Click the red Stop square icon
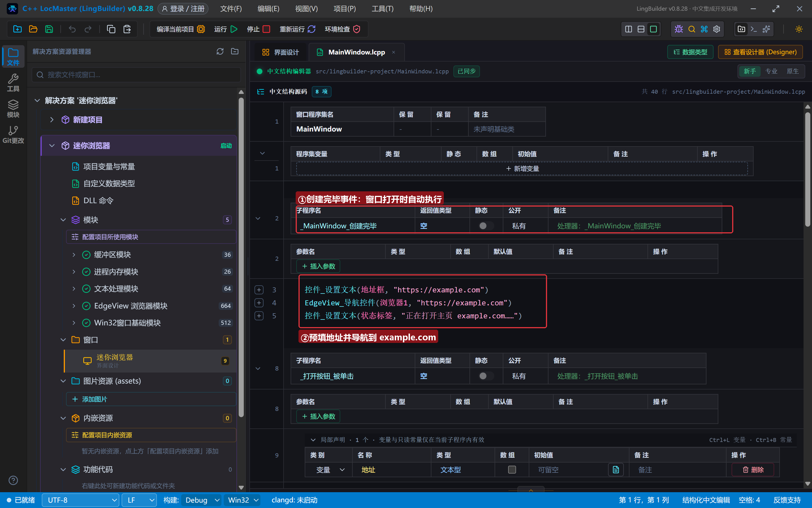 point(266,29)
